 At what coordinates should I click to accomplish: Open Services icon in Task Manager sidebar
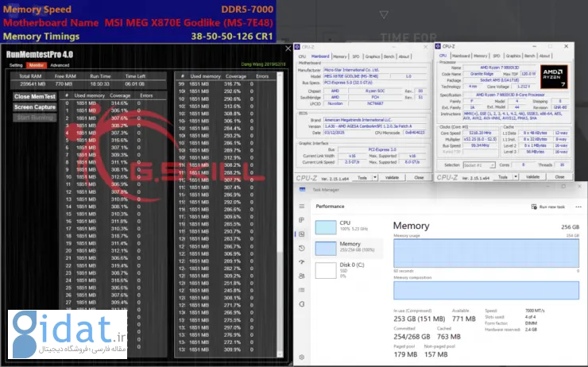pyautogui.click(x=303, y=305)
